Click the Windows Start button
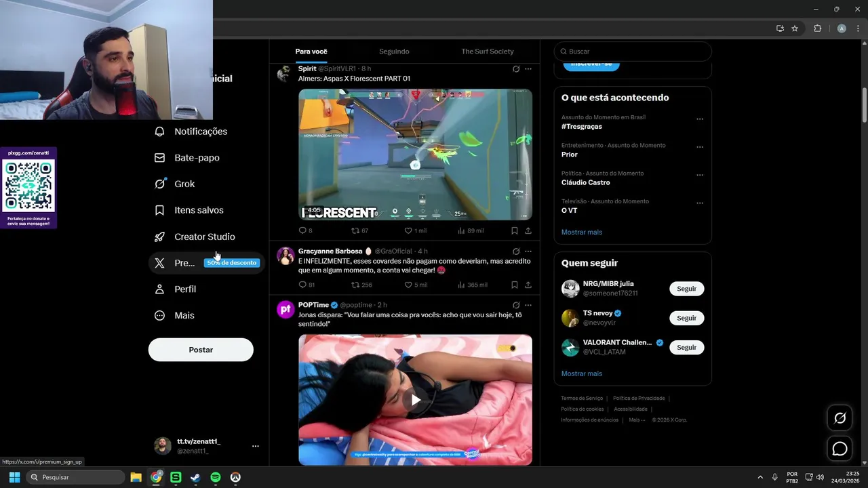868x488 pixels. (14, 477)
